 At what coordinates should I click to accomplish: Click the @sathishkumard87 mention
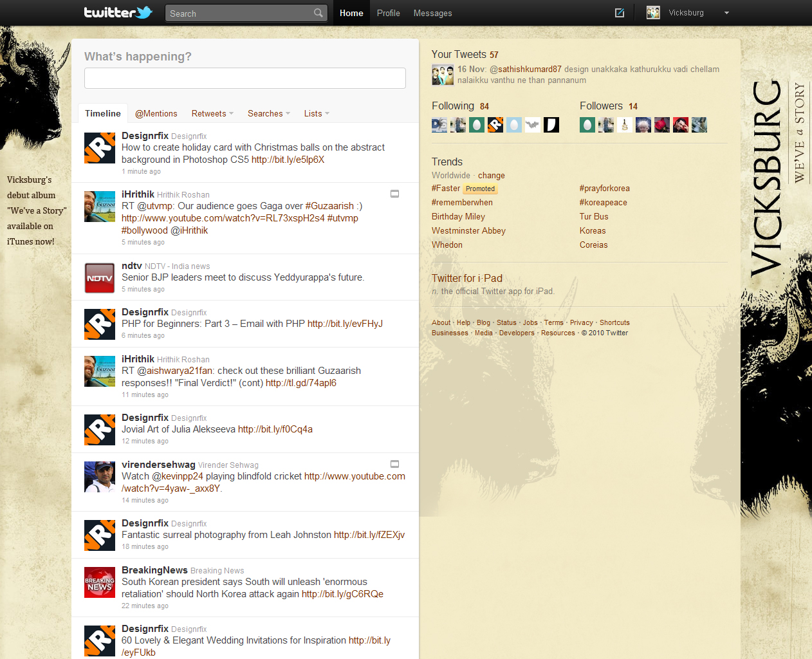pos(526,69)
